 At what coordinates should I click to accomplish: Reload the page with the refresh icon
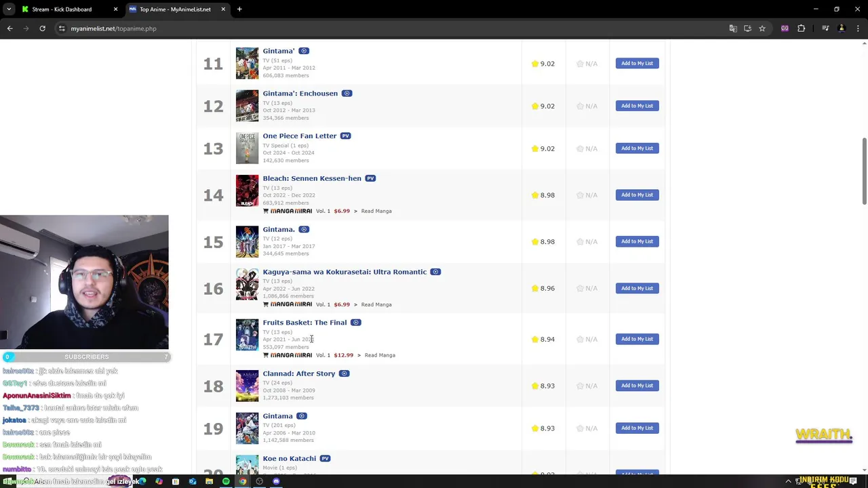tap(42, 28)
